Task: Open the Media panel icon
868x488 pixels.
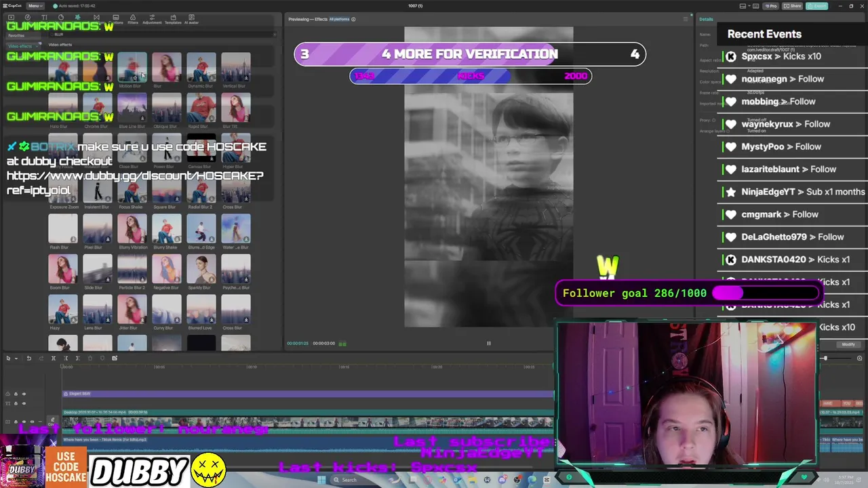Action: coord(11,18)
